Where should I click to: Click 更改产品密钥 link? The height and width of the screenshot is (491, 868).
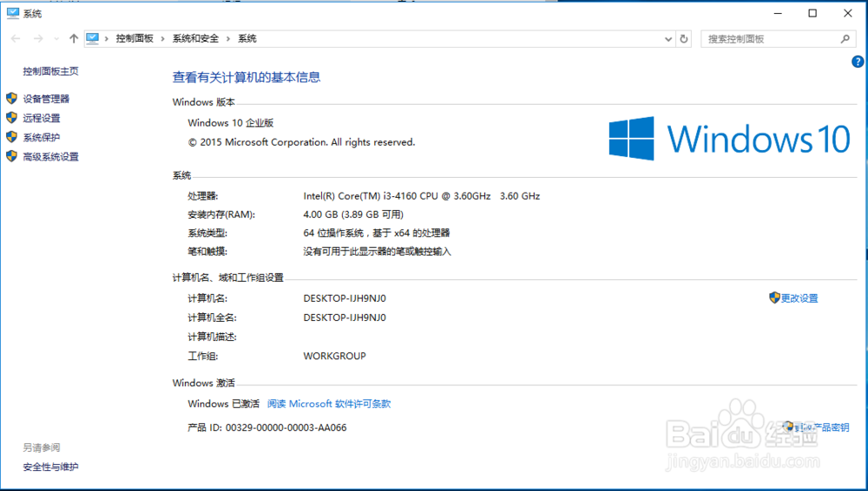821,428
